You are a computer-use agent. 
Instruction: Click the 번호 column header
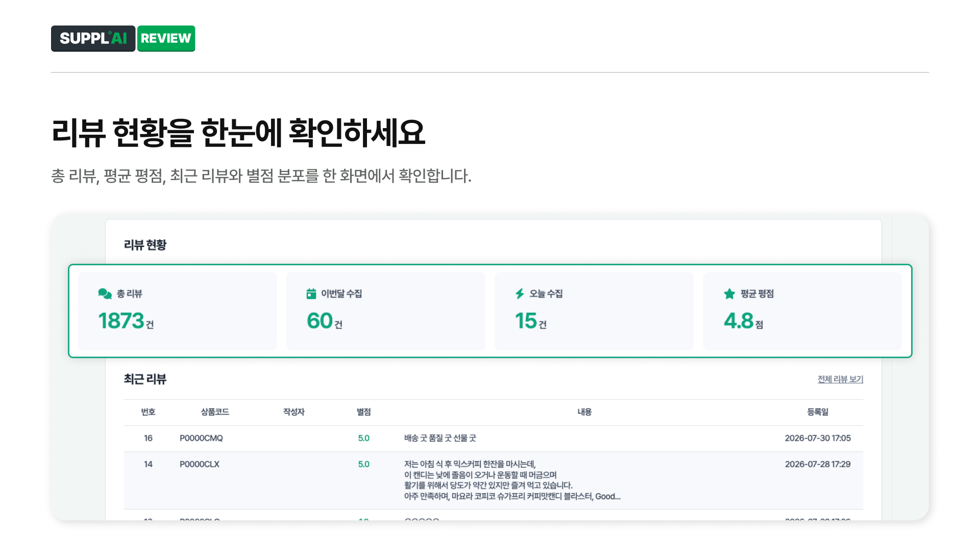pos(148,412)
